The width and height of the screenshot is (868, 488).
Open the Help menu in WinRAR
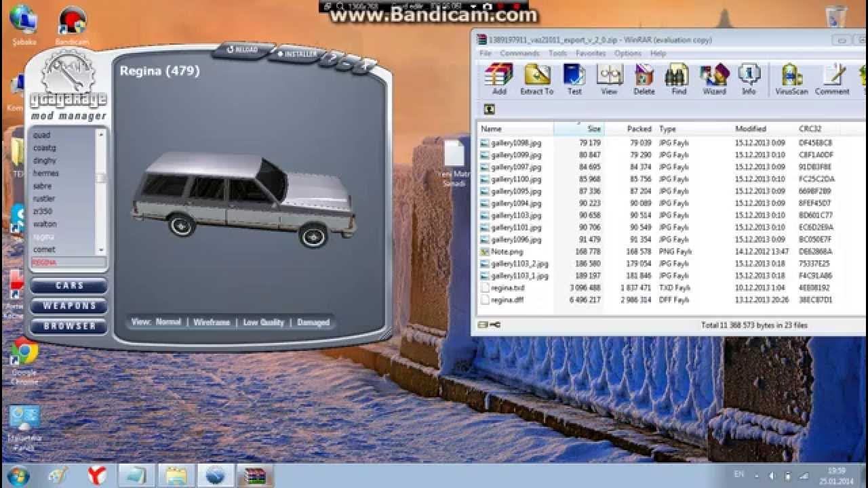pyautogui.click(x=658, y=54)
